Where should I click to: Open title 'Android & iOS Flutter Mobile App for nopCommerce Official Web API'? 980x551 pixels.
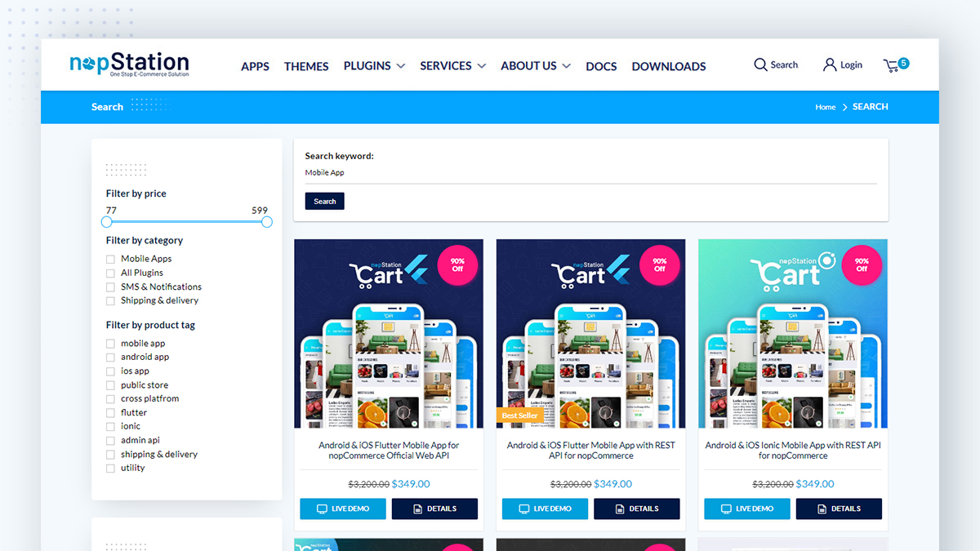point(389,451)
